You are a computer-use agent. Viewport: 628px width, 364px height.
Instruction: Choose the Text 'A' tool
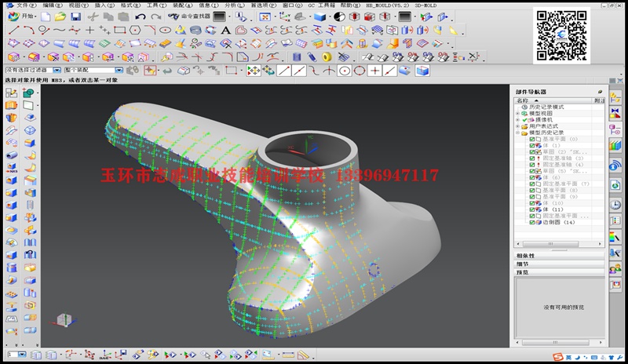tap(225, 31)
